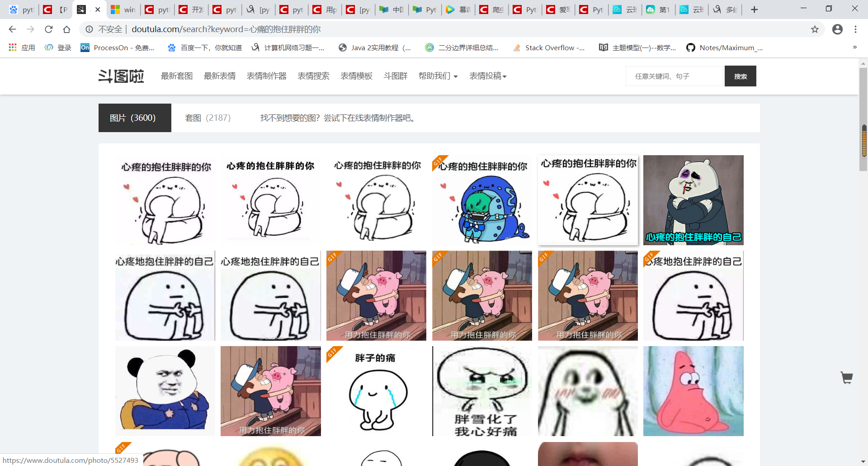Image resolution: width=868 pixels, height=466 pixels.
Task: Open the Stack Overflow bookmark
Action: (549, 48)
